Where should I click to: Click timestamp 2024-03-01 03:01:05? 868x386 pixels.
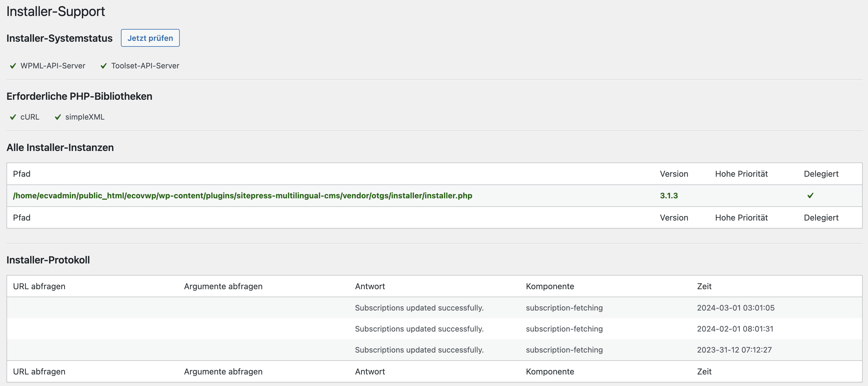(x=736, y=308)
